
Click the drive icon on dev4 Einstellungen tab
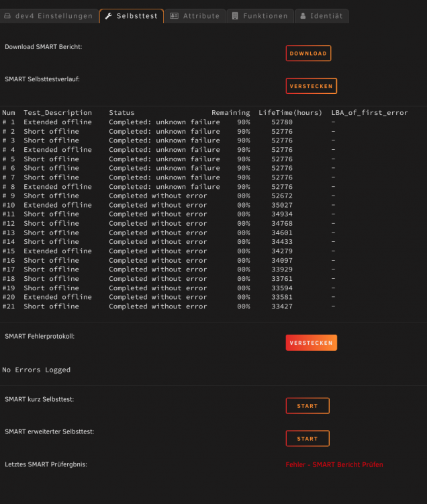coord(7,15)
